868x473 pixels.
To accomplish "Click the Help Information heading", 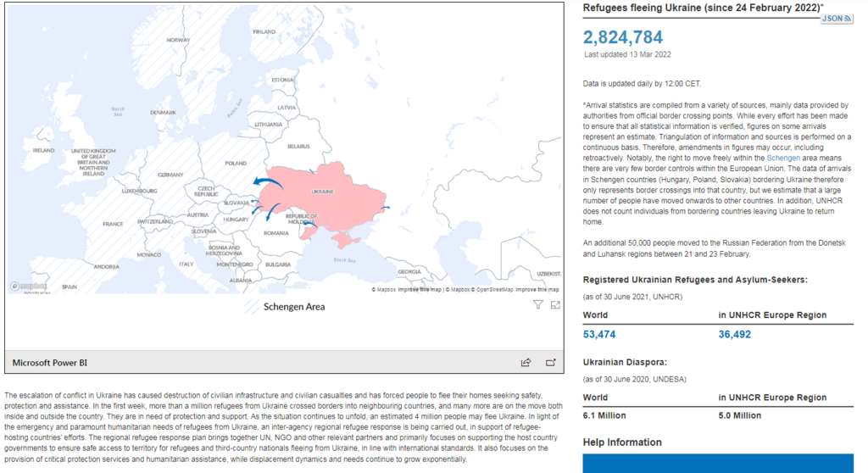I will coord(622,442).
